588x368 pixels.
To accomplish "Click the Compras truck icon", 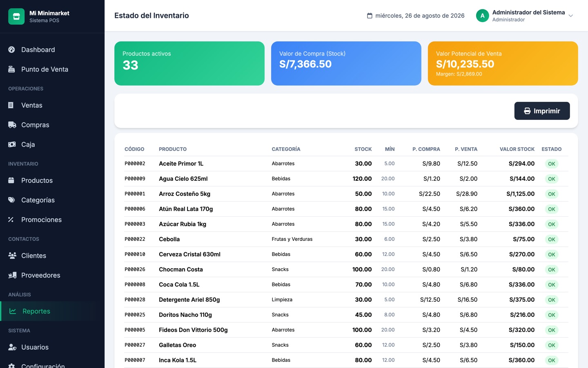I will coord(12,125).
